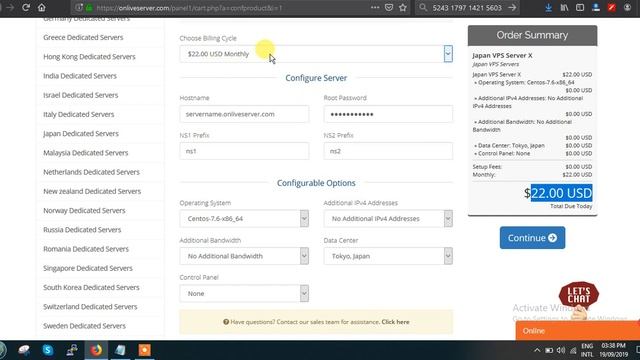This screenshot has height=360, width=640.
Task: Show site security lock info
Action: click(89, 7)
